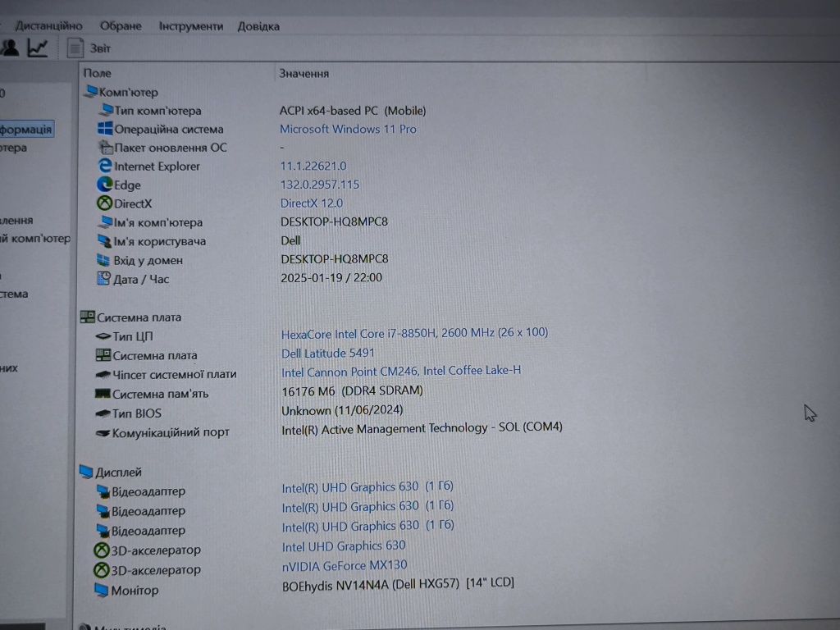840x630 pixels.
Task: Open the 11.1.22621.0 Internet Explorer version link
Action: (313, 166)
